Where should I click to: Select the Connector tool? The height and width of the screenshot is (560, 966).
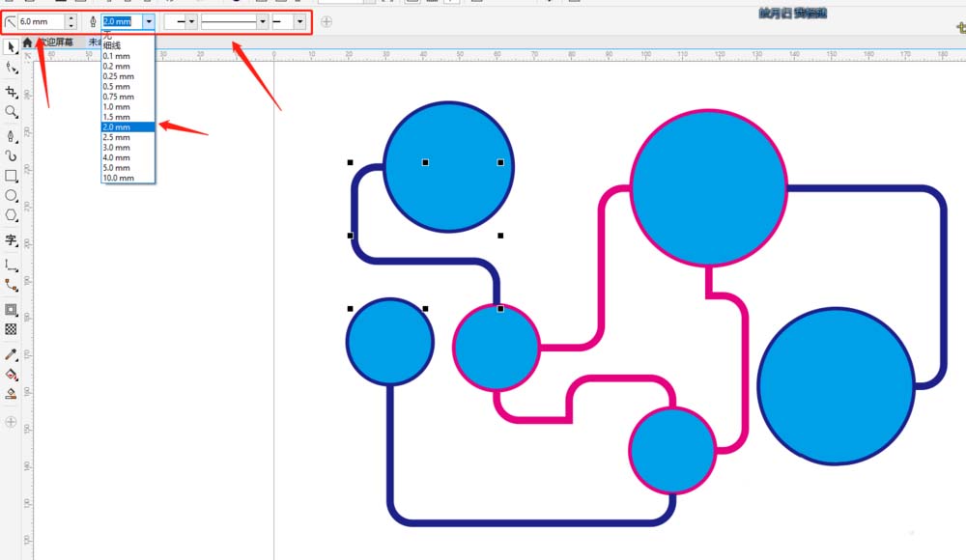click(x=11, y=285)
